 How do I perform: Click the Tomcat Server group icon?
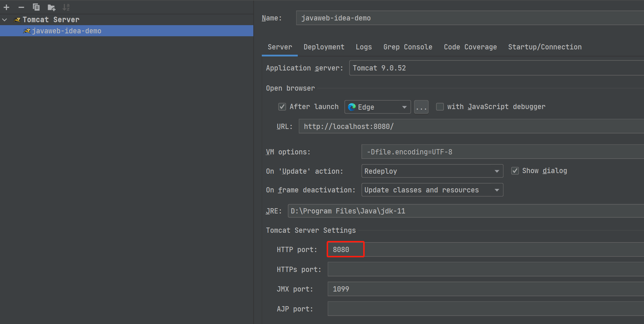(x=17, y=20)
